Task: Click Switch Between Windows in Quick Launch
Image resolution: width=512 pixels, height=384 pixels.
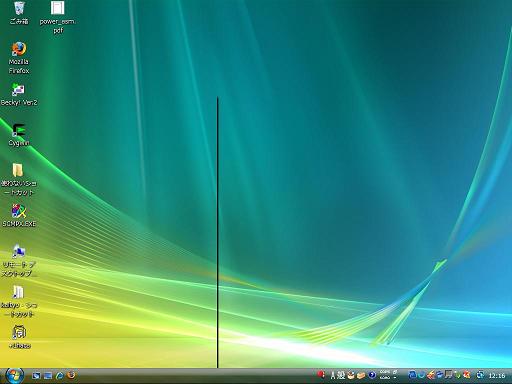Action: pos(48,376)
